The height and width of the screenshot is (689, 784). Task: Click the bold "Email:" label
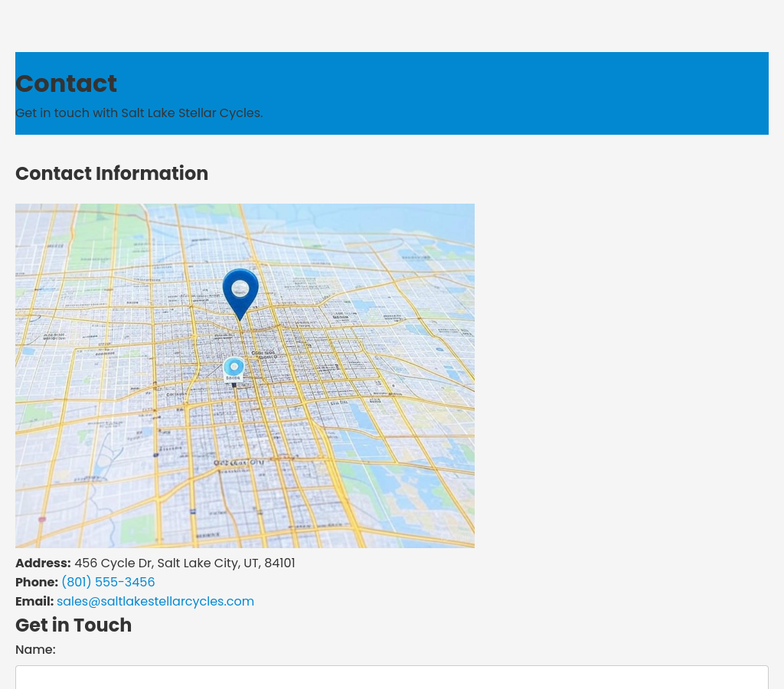coord(34,602)
